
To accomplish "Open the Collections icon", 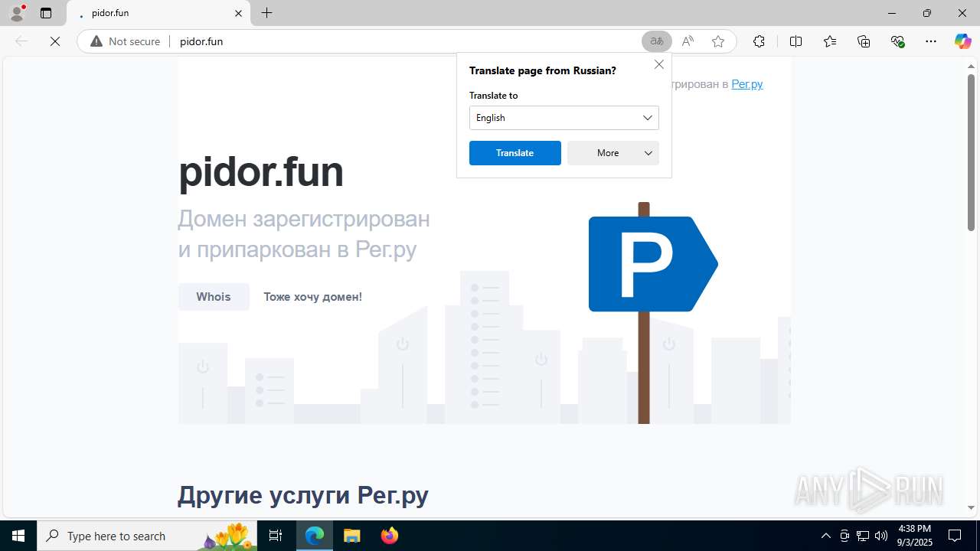I will click(x=864, y=41).
